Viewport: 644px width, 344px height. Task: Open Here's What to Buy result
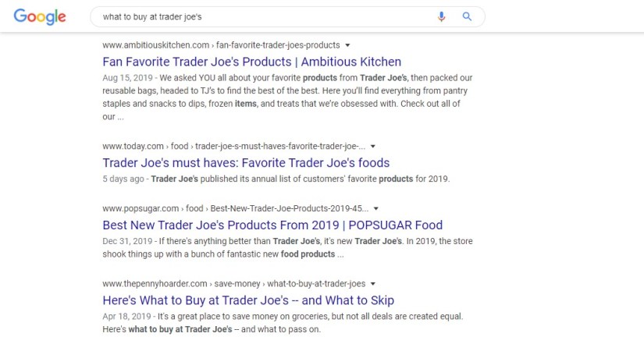248,300
